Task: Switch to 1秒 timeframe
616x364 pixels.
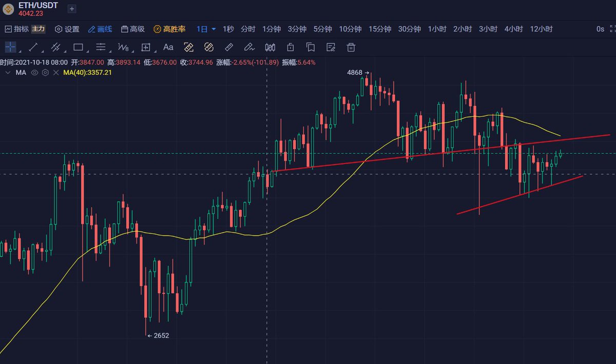Action: pyautogui.click(x=228, y=29)
